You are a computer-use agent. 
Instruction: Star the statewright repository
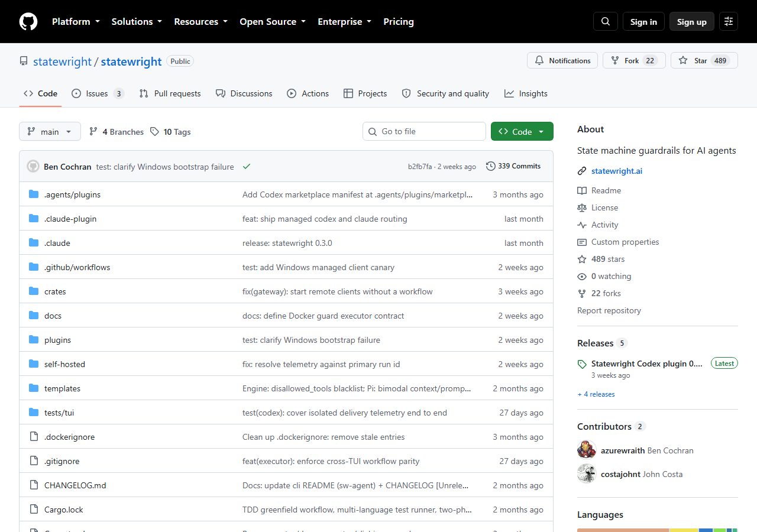pos(704,60)
